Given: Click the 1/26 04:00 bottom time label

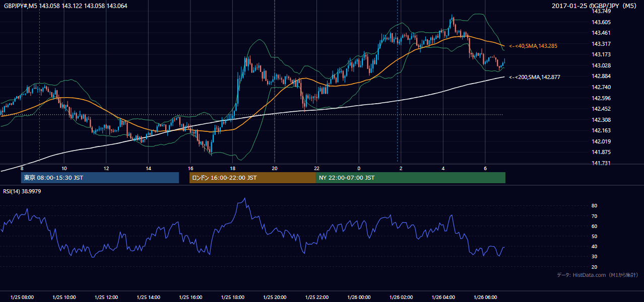Looking at the screenshot, I should coord(443,297).
